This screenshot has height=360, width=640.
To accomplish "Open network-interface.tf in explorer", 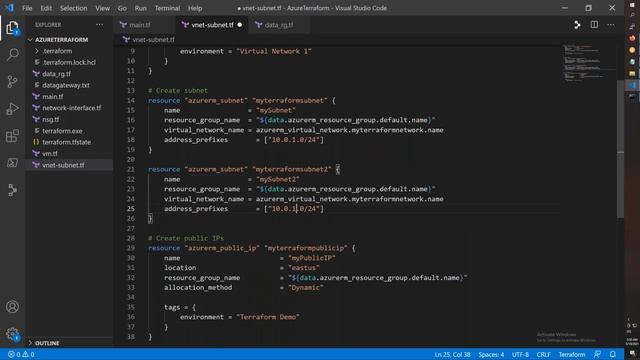I will point(69,108).
